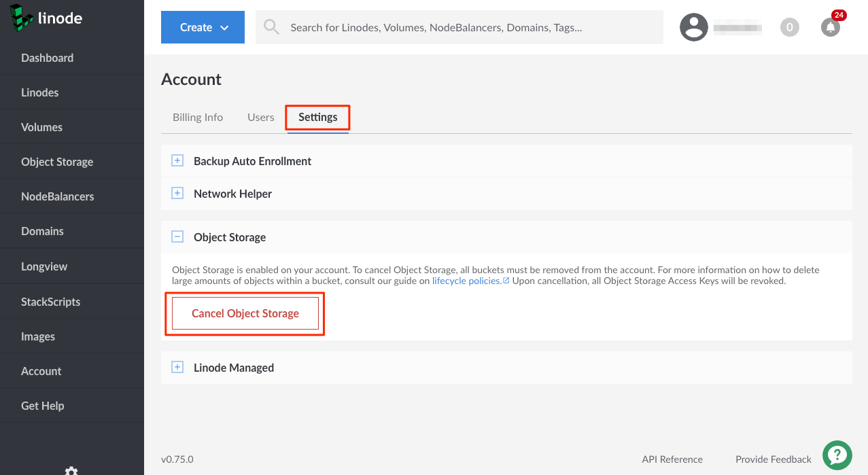Click the search magnifier icon
This screenshot has height=475, width=868.
pyautogui.click(x=272, y=27)
